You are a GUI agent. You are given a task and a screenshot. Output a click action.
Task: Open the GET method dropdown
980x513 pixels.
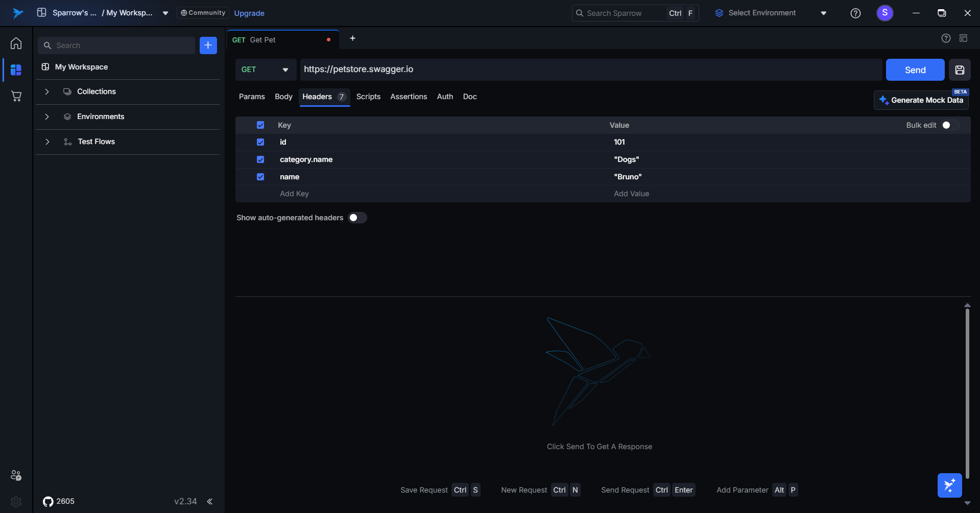pos(265,70)
